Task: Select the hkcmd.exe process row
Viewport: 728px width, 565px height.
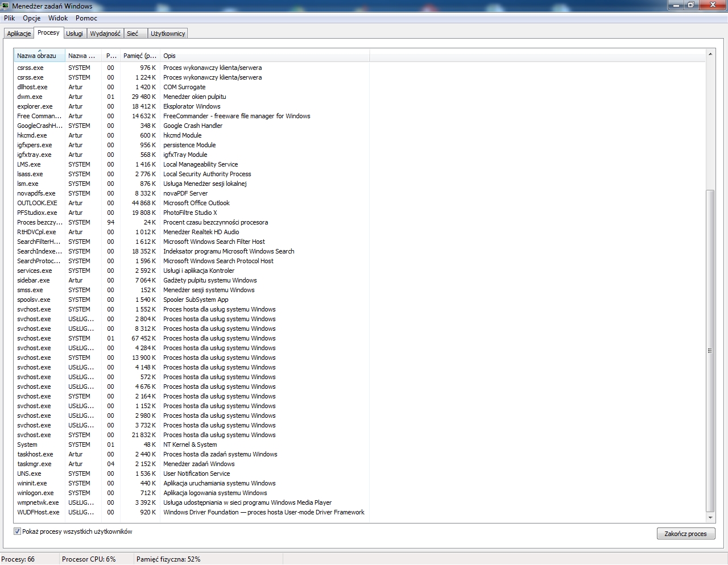Action: pos(192,135)
